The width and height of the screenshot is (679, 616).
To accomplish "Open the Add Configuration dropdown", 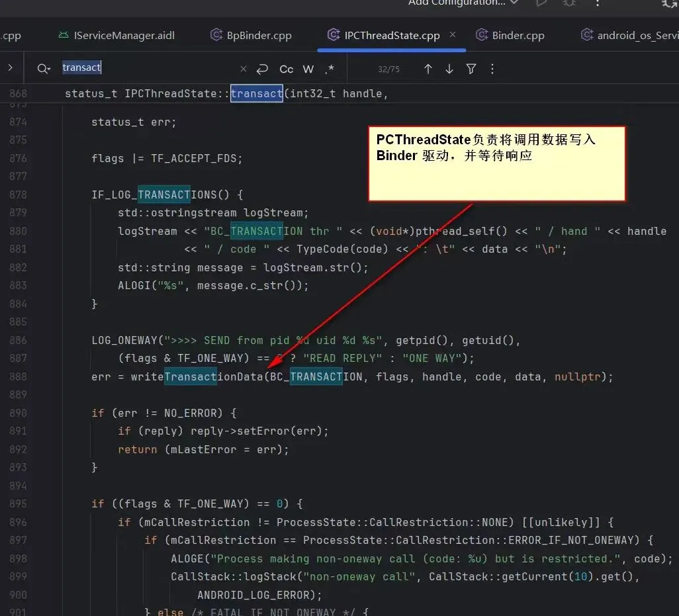I will click(x=463, y=3).
